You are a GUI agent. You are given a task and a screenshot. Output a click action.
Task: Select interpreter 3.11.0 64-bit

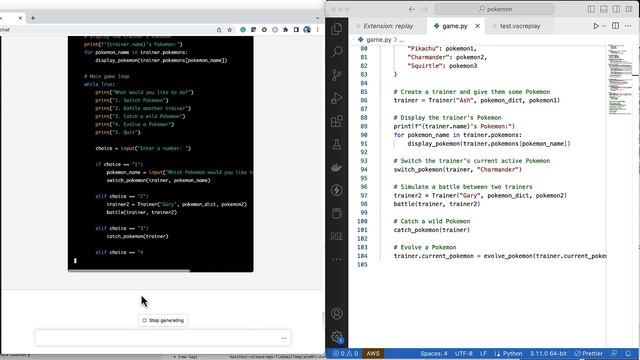click(x=548, y=353)
